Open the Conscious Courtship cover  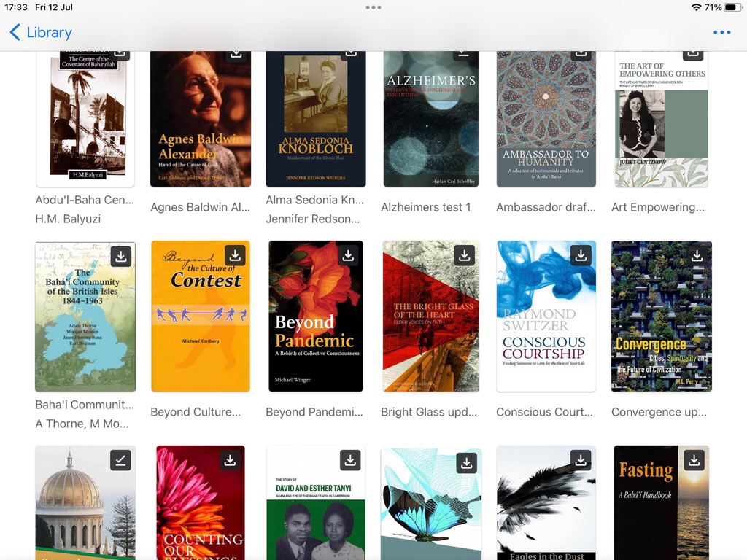tap(546, 316)
